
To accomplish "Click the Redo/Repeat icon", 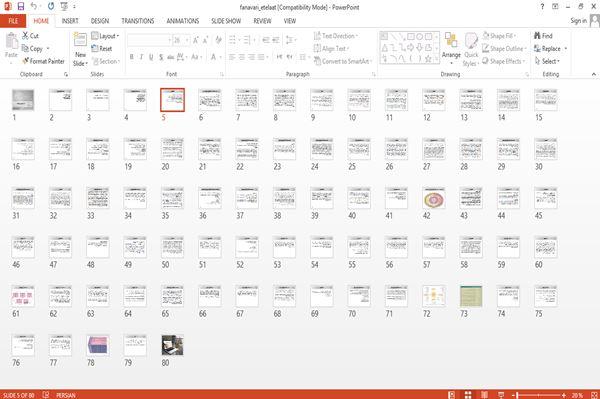I will tap(51, 7).
